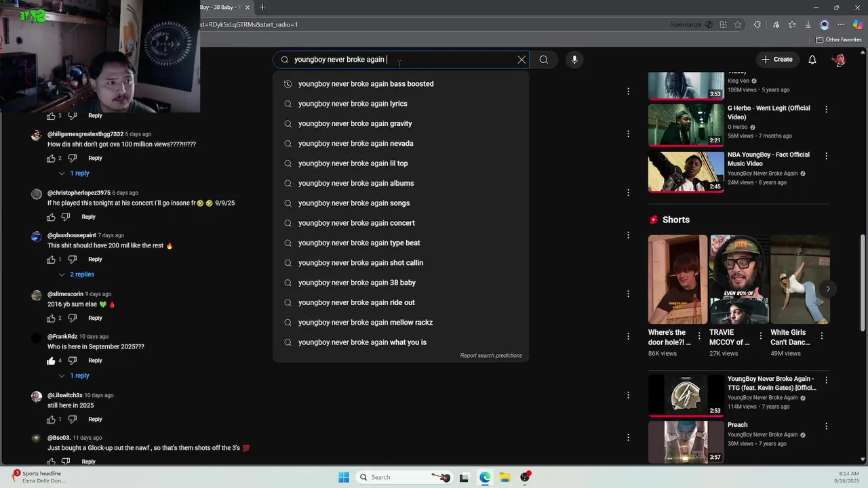868x488 pixels.
Task: Reply to the @glasshousepaint comment
Action: coord(95,260)
